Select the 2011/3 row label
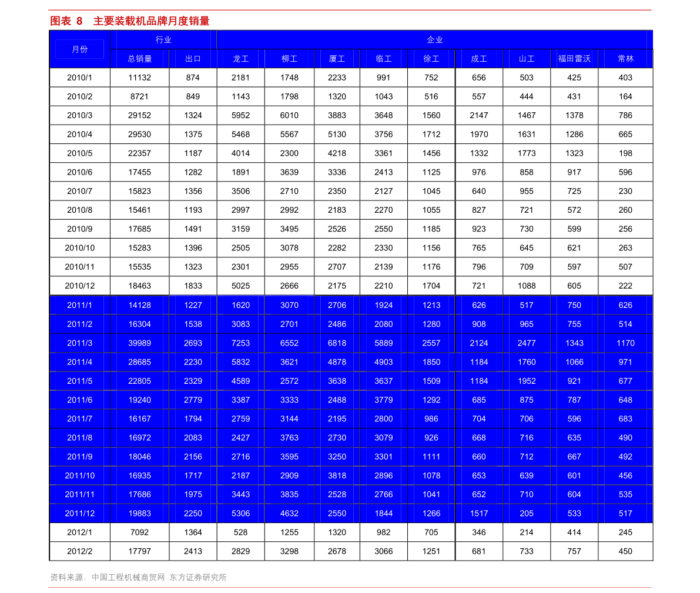The height and width of the screenshot is (593, 700). coord(79,343)
